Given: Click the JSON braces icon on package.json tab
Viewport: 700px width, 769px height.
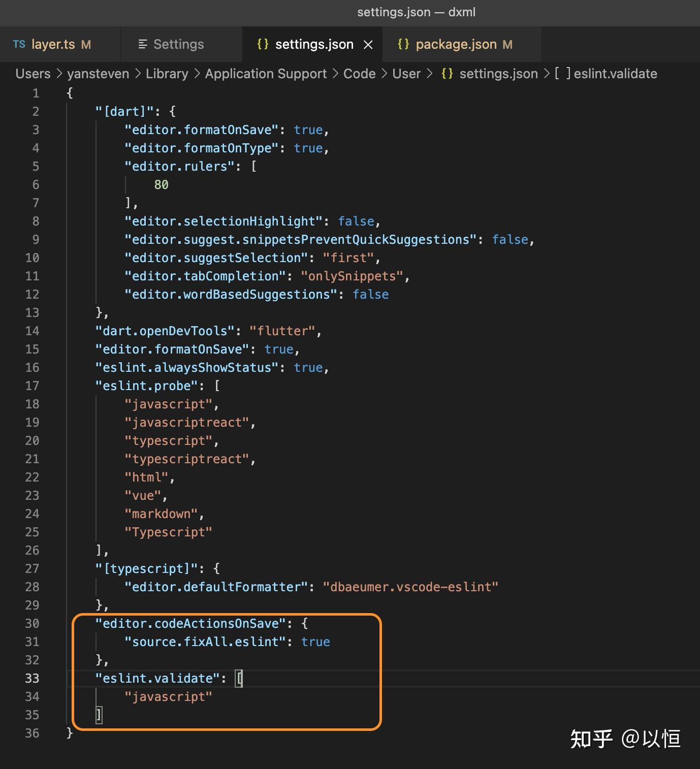Looking at the screenshot, I should pos(403,44).
